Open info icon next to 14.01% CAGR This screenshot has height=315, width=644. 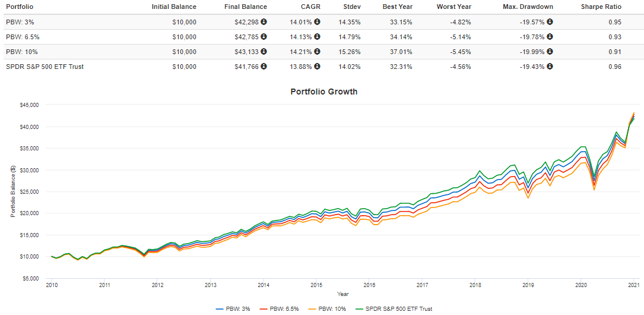[317, 22]
